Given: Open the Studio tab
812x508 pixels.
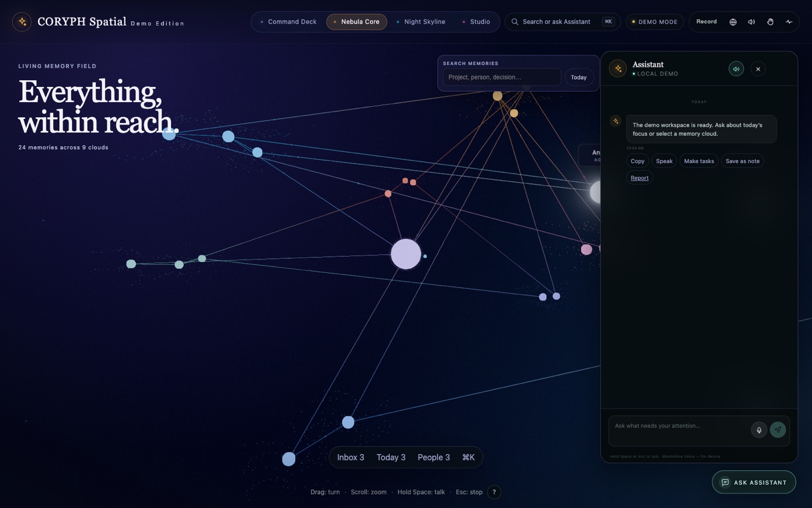Looking at the screenshot, I should click(476, 22).
